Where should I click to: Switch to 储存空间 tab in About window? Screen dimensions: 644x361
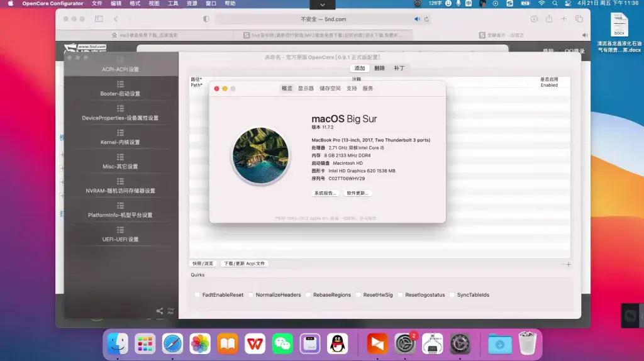(x=330, y=88)
